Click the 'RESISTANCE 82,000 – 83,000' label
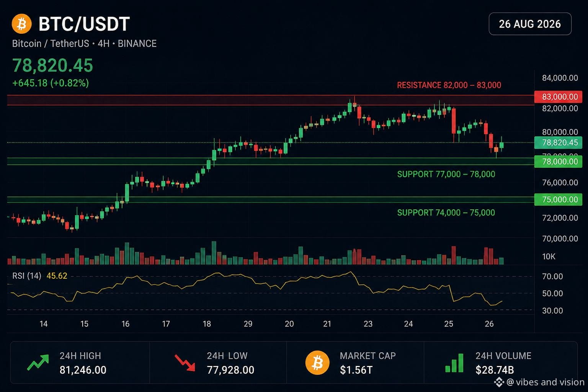 pos(449,85)
